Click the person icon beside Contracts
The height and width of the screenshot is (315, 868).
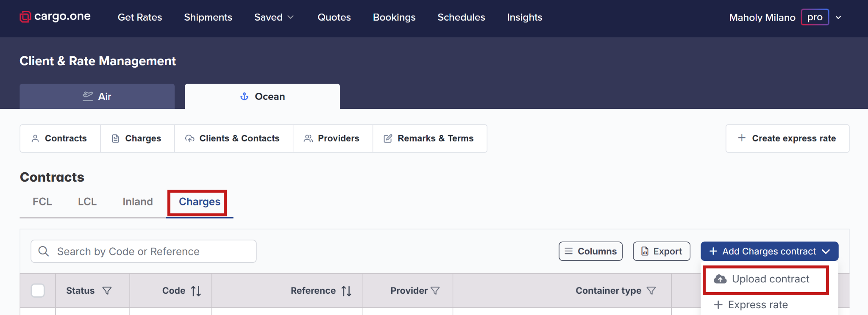point(36,138)
